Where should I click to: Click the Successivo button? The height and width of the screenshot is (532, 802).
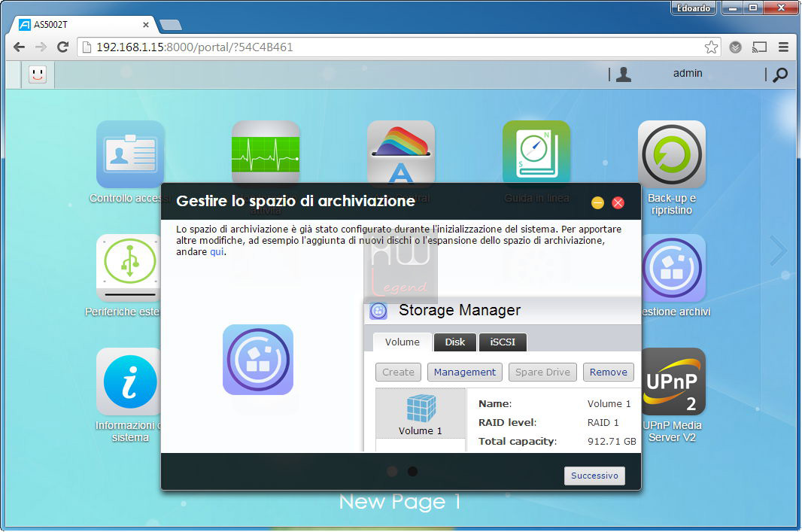594,476
